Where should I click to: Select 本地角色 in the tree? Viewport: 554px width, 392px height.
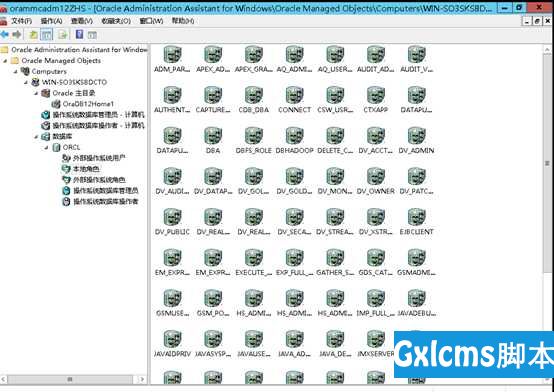(86, 169)
